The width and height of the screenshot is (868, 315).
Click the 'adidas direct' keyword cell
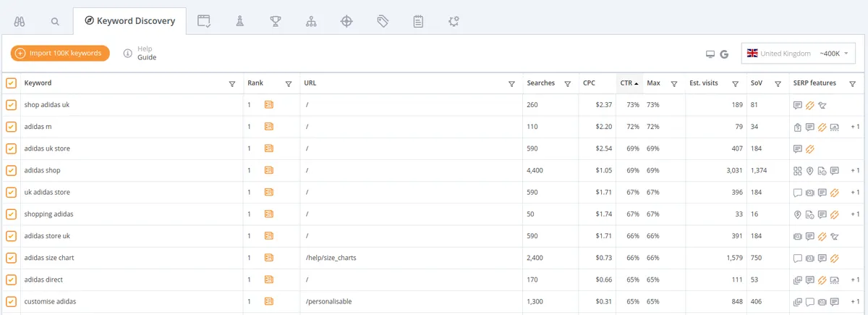click(x=43, y=280)
